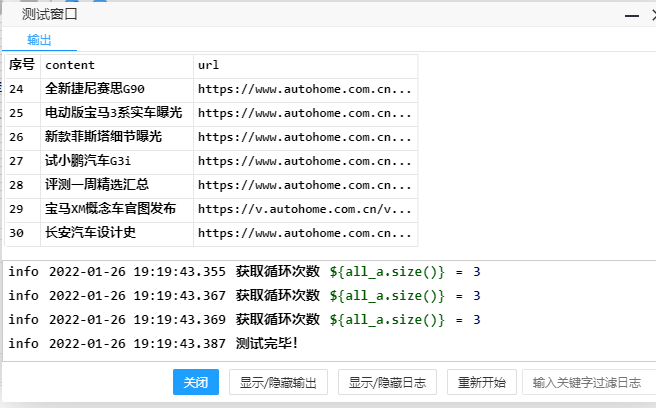This screenshot has width=656, height=408.
Task: Select the content column header
Action: point(117,66)
